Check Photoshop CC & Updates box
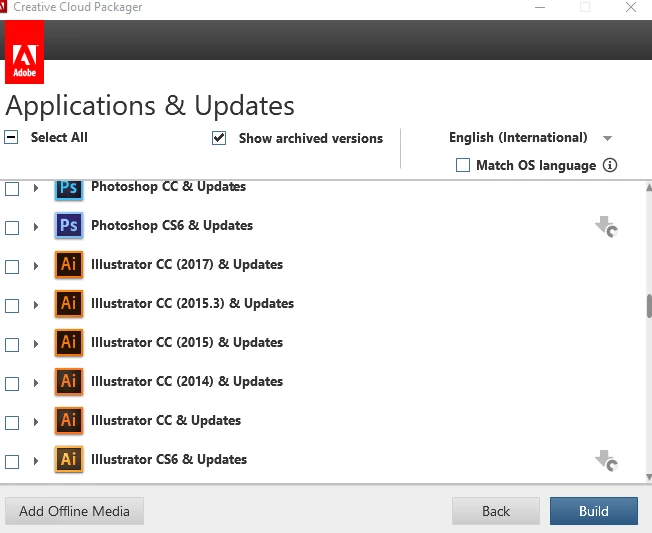 tap(12, 189)
